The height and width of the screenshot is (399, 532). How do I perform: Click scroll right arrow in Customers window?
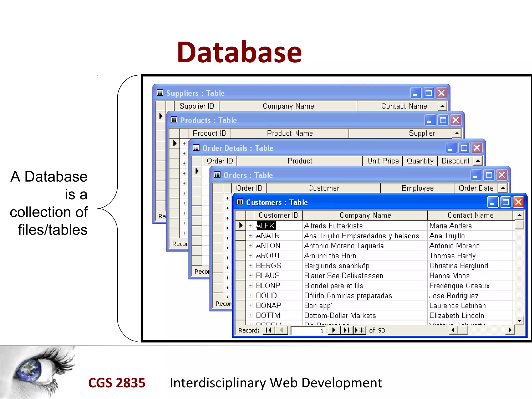pyautogui.click(x=510, y=330)
